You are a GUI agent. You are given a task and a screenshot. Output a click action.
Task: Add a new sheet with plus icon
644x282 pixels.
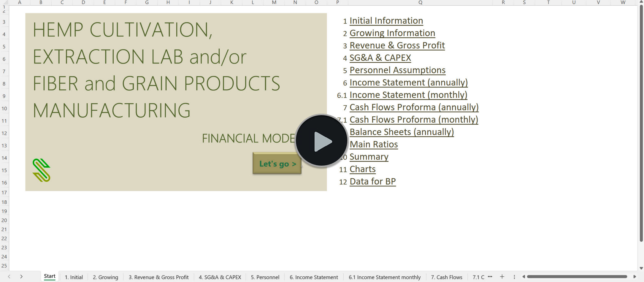(x=502, y=277)
